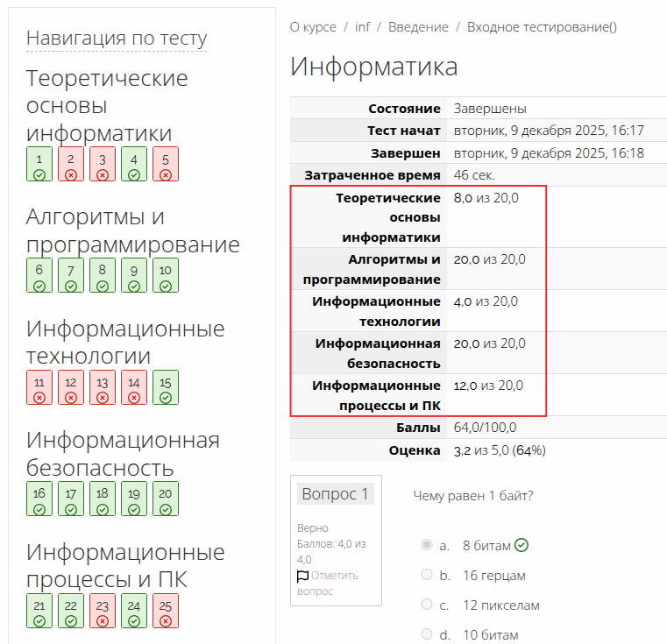Open question 18 navigation box

[x=103, y=499]
